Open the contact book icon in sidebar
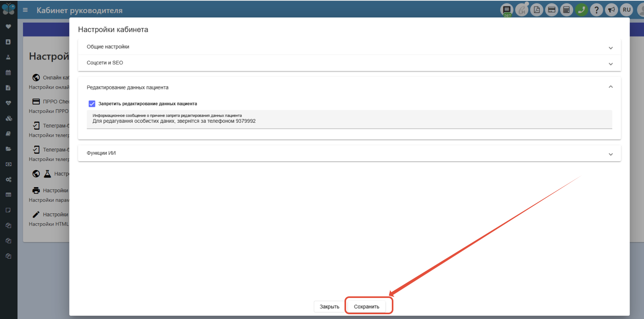This screenshot has width=644, height=319. pos(8,42)
